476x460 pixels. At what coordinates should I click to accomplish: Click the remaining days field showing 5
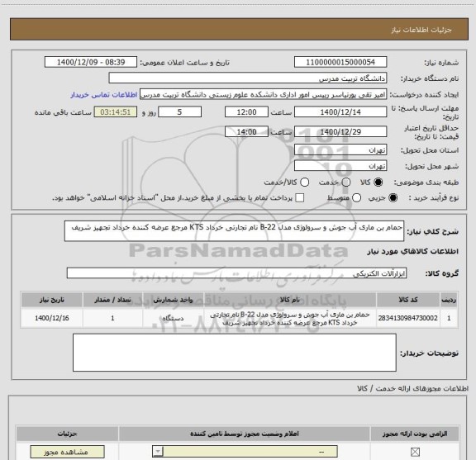tap(179, 112)
